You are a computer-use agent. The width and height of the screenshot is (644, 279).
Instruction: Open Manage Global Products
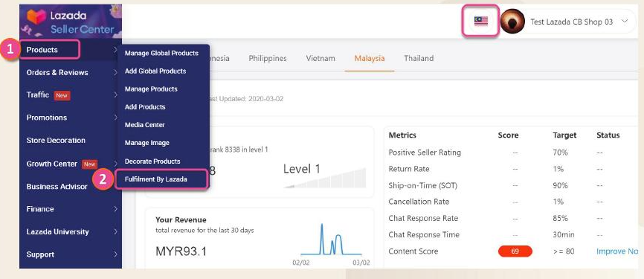(161, 53)
